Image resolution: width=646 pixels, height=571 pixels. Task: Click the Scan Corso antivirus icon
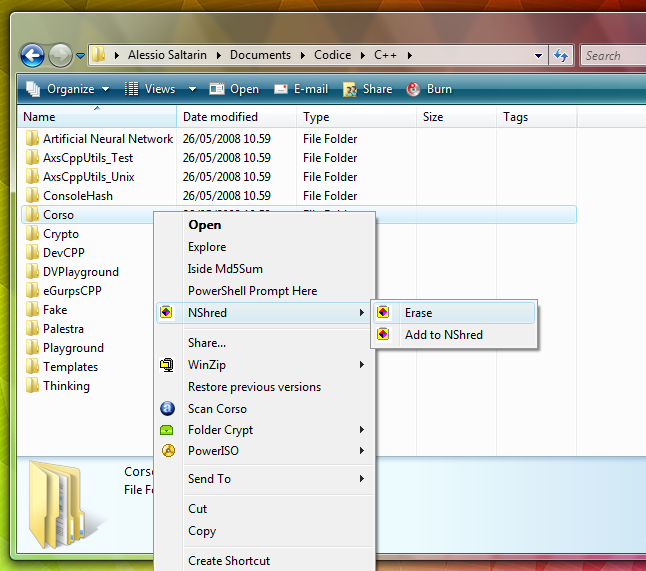tap(167, 408)
